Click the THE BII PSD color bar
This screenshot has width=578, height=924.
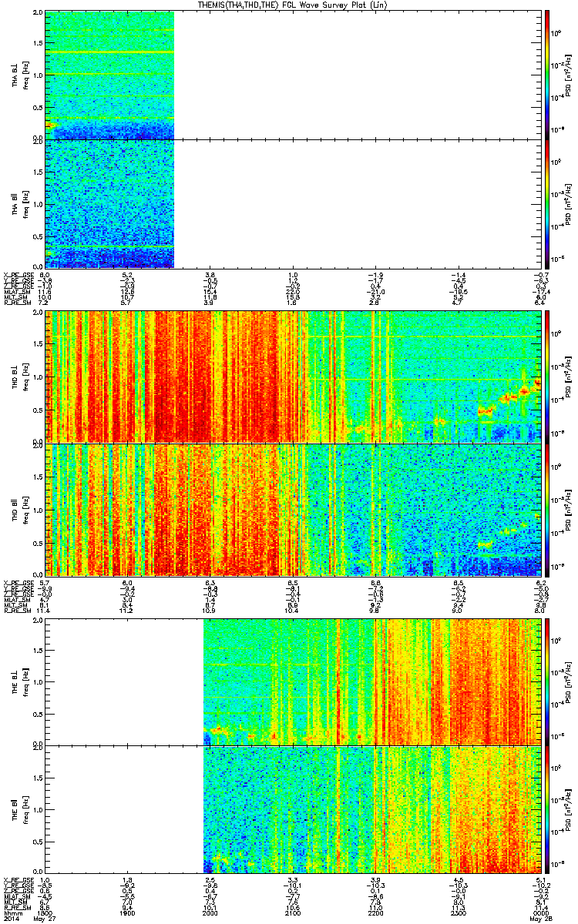point(547,808)
